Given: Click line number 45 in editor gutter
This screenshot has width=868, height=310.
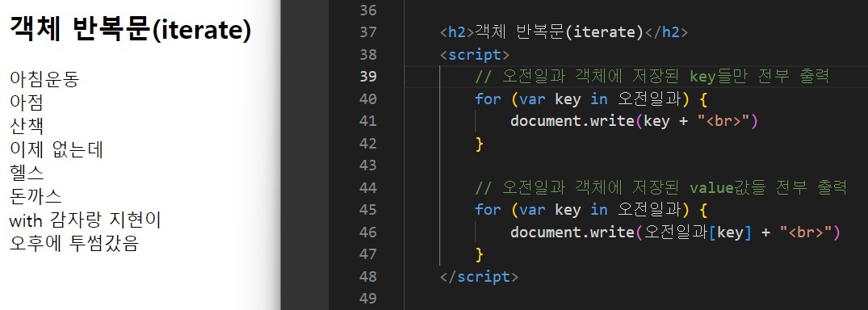Looking at the screenshot, I should point(367,209).
